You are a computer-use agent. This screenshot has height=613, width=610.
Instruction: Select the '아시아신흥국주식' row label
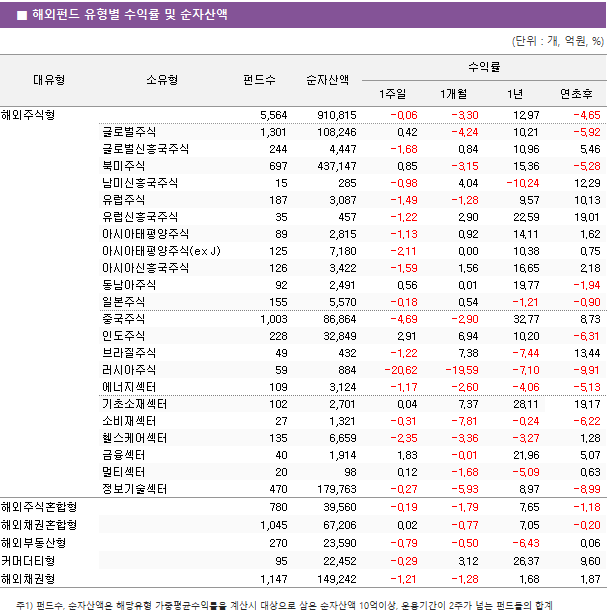click(x=145, y=268)
